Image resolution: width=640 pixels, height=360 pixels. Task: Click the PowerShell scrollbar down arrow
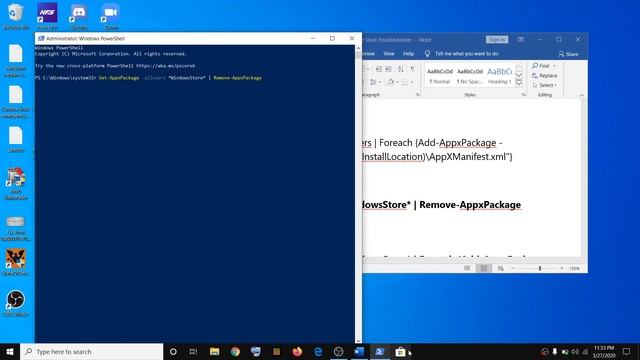click(x=358, y=340)
